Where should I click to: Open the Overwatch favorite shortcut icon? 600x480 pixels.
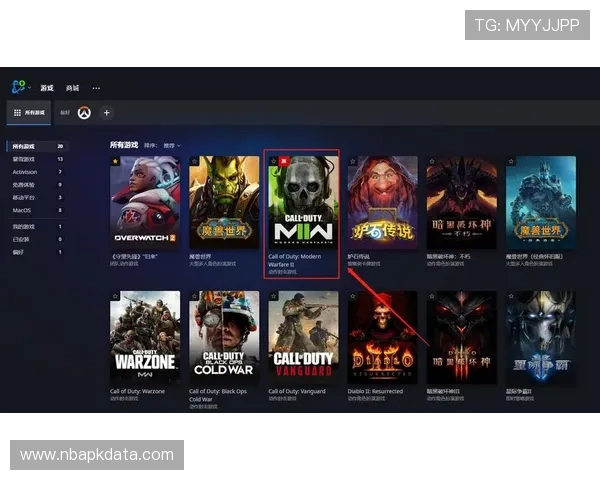pyautogui.click(x=85, y=113)
